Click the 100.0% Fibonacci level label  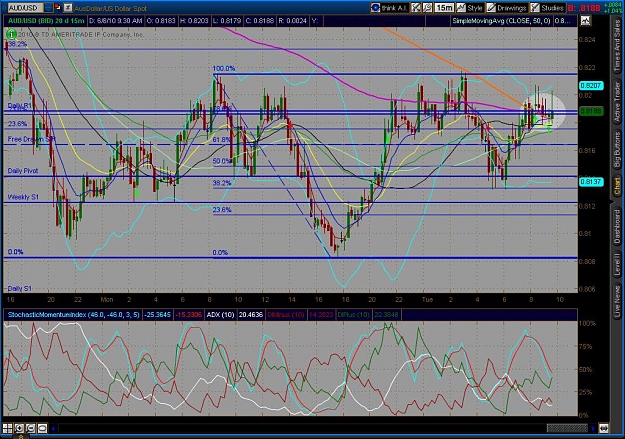224,69
